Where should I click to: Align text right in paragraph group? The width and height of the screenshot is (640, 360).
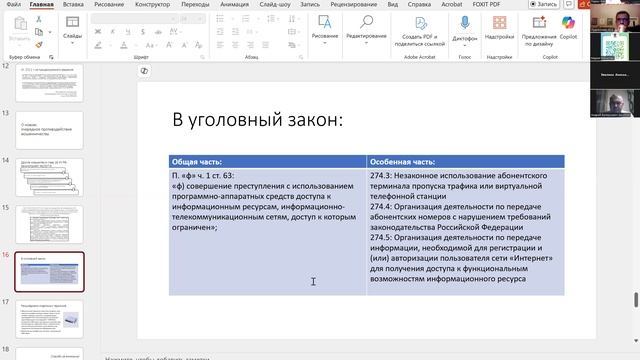tap(250, 45)
